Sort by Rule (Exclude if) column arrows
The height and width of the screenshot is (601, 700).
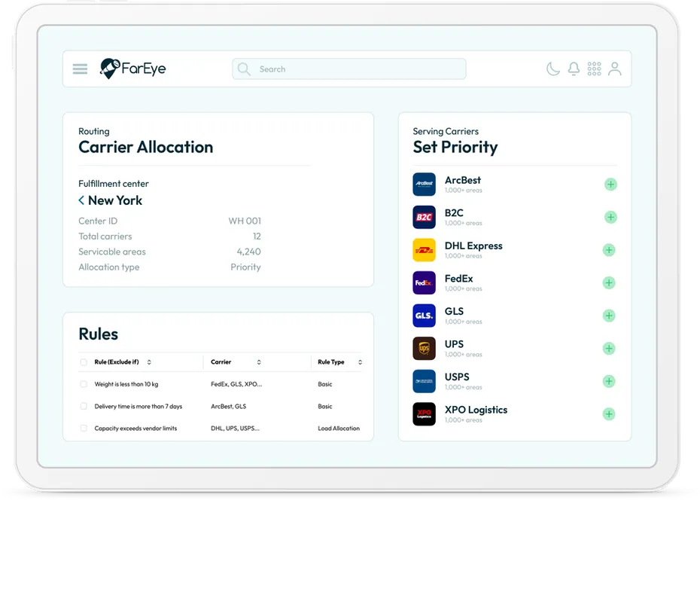[x=149, y=362]
